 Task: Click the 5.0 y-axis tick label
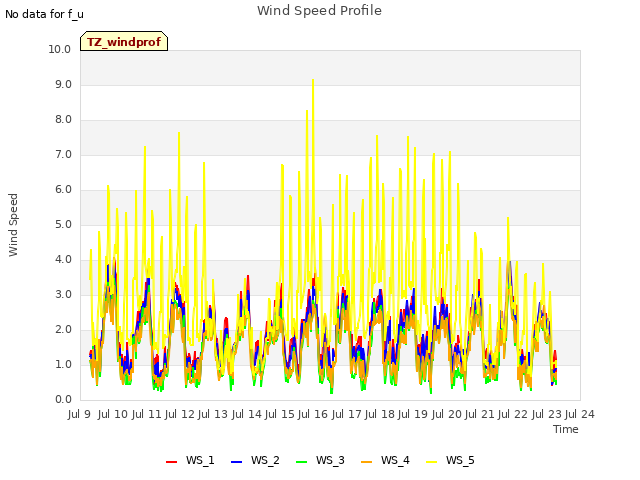pos(63,224)
